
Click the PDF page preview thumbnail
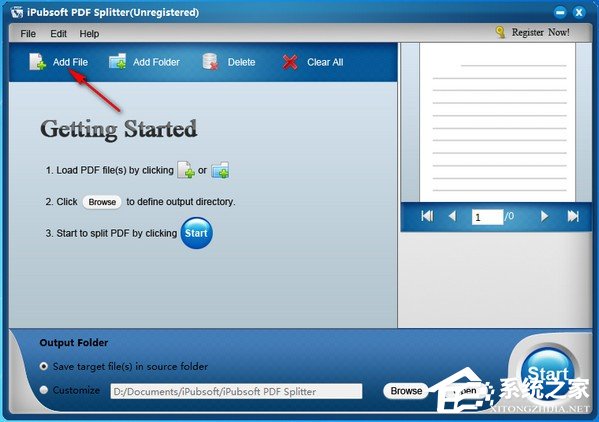click(x=497, y=122)
